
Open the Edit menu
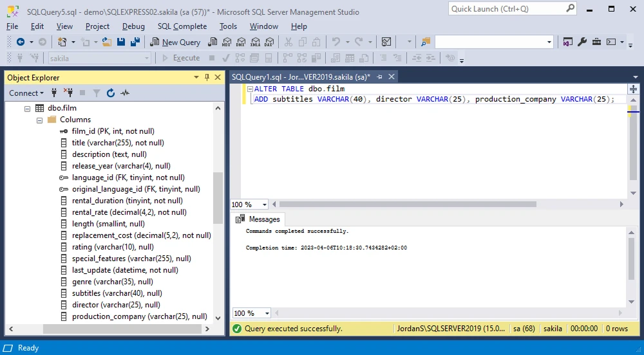37,26
